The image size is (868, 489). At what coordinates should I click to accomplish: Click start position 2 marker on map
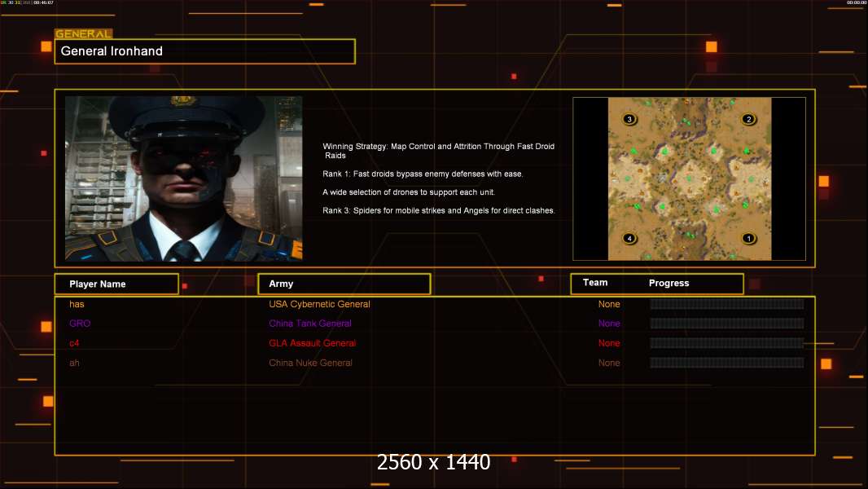point(748,119)
